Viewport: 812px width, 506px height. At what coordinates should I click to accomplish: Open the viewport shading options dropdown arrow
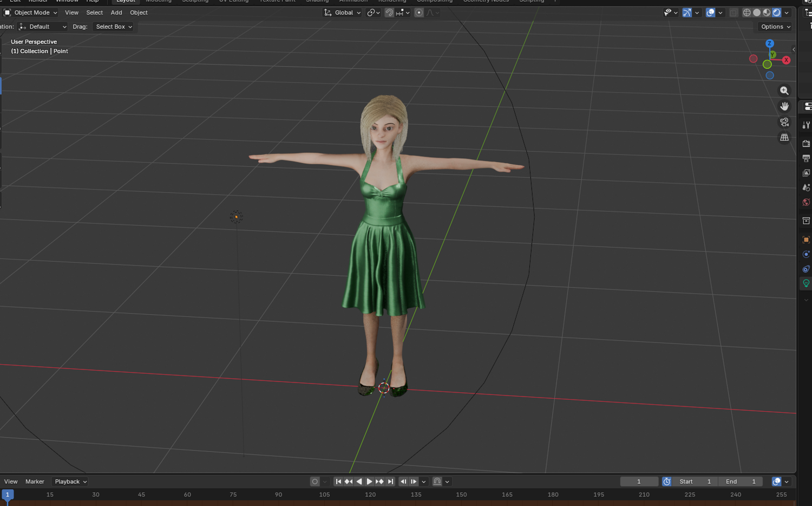point(787,12)
